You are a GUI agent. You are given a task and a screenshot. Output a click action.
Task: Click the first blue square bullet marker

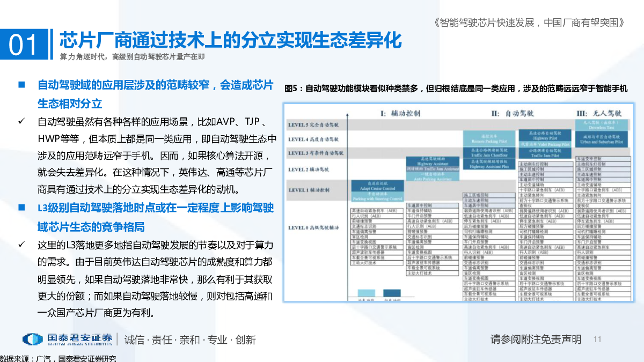coord(22,85)
